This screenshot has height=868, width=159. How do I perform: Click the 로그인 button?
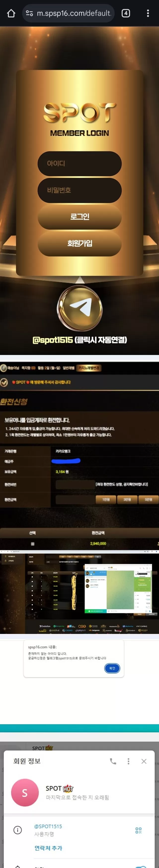point(80,217)
